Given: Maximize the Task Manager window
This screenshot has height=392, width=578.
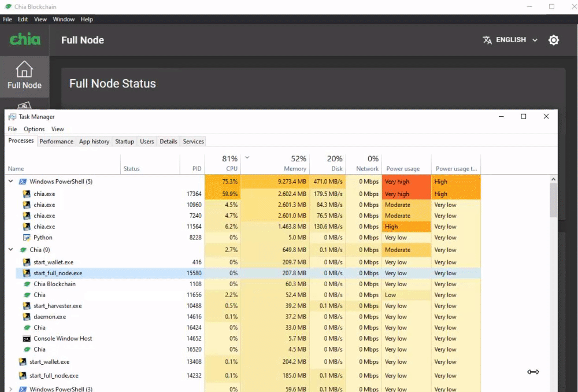Looking at the screenshot, I should [x=523, y=117].
